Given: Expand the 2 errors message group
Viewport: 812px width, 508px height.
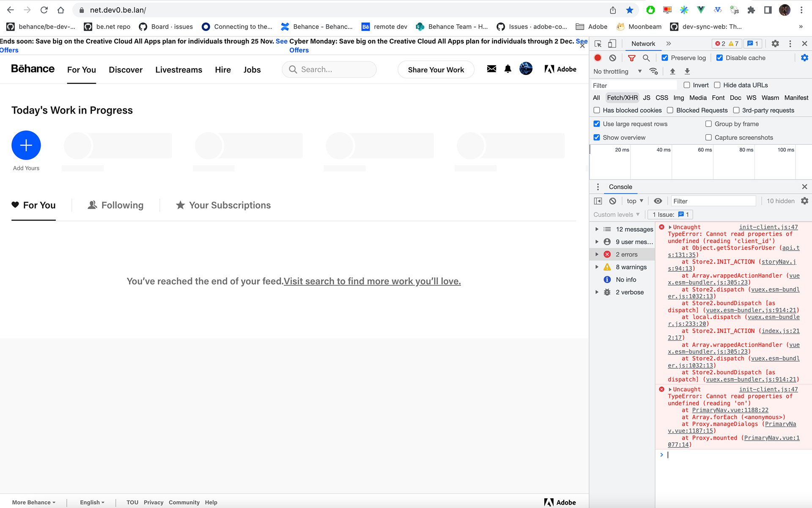Looking at the screenshot, I should [x=597, y=254].
